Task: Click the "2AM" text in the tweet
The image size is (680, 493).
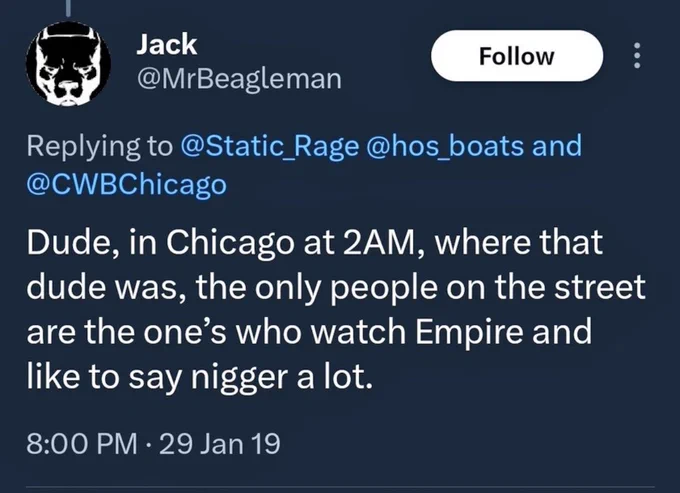Action: click(379, 243)
